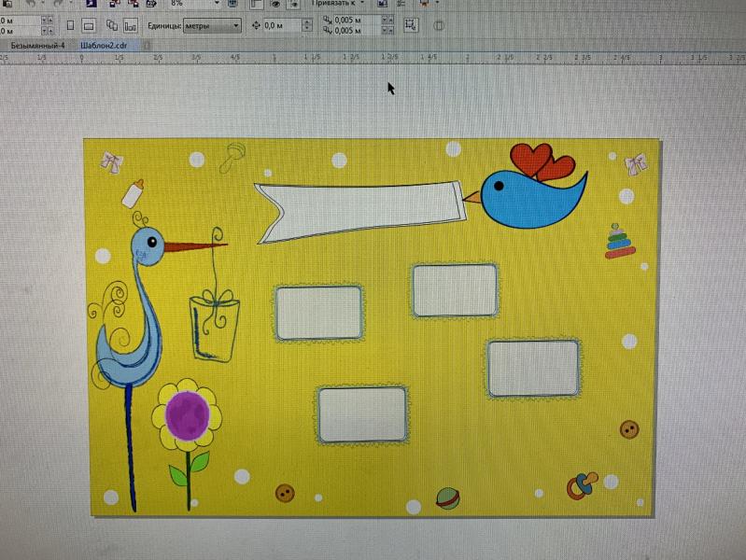
Task: Open the zoom level 8% dropdown
Action: coord(217,5)
